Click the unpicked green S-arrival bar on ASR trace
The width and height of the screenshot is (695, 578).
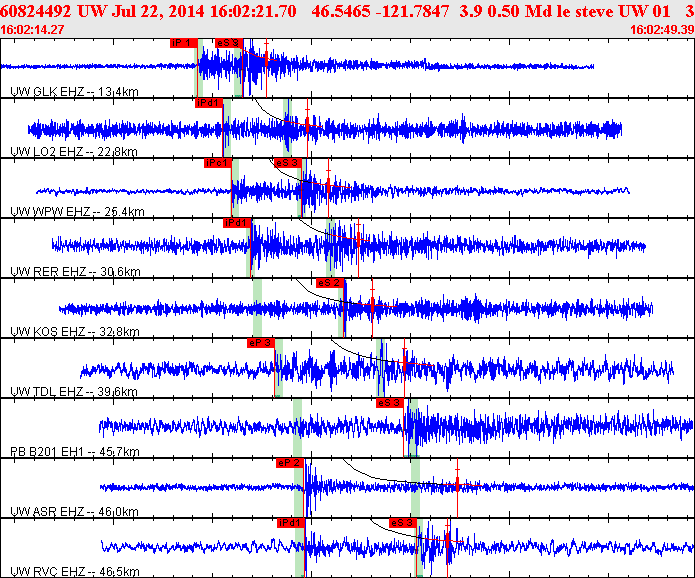point(415,488)
